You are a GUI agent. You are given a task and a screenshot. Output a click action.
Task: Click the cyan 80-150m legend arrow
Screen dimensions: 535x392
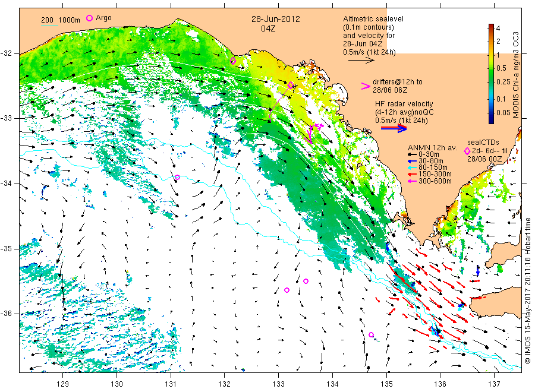(413, 167)
